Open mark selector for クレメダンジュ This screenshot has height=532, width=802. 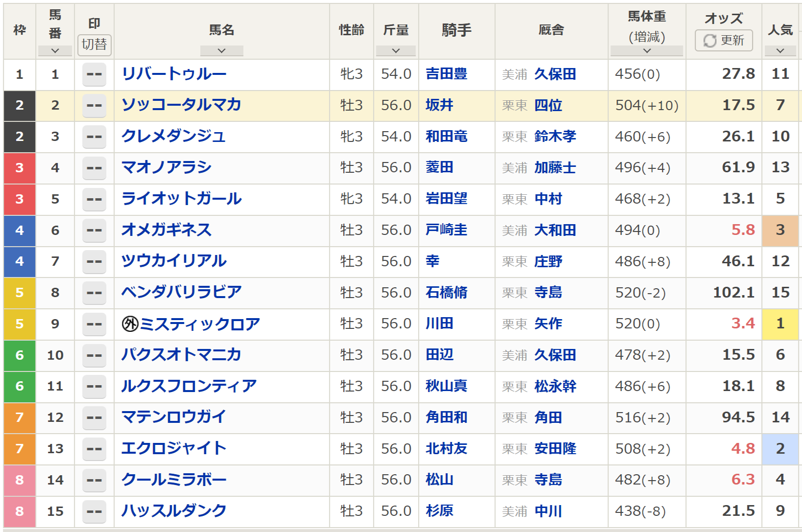[94, 137]
